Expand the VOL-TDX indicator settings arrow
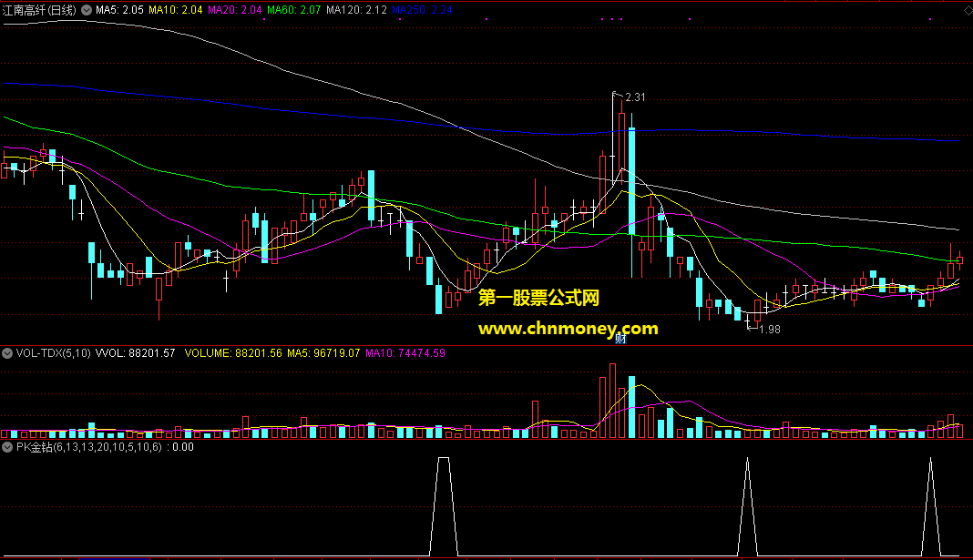Viewport: 973px width, 560px height. pyautogui.click(x=7, y=353)
